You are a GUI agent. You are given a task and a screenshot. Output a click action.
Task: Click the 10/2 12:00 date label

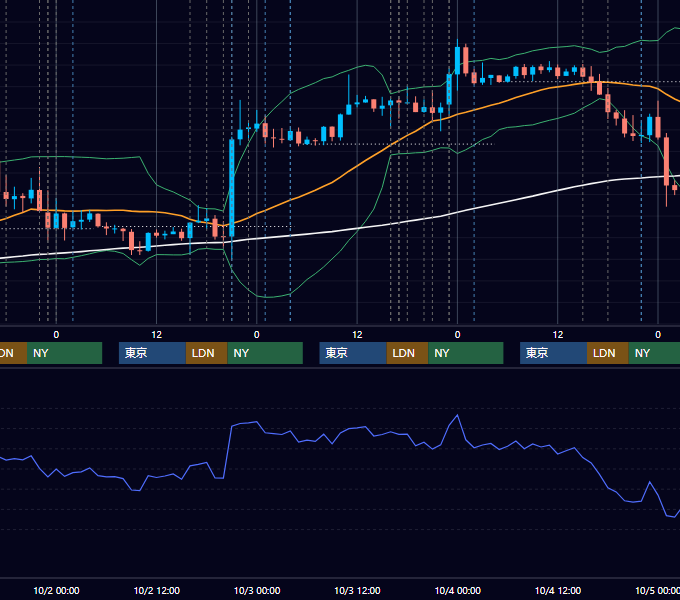click(157, 590)
